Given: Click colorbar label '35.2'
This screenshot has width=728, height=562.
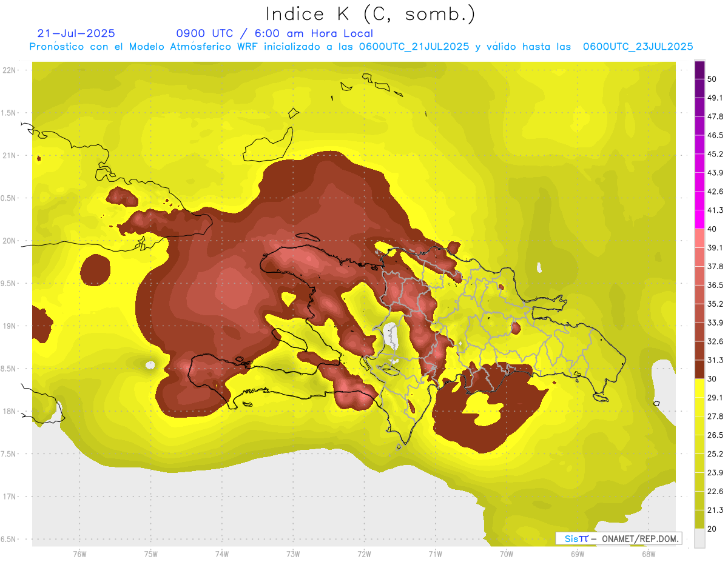Looking at the screenshot, I should 715,304.
